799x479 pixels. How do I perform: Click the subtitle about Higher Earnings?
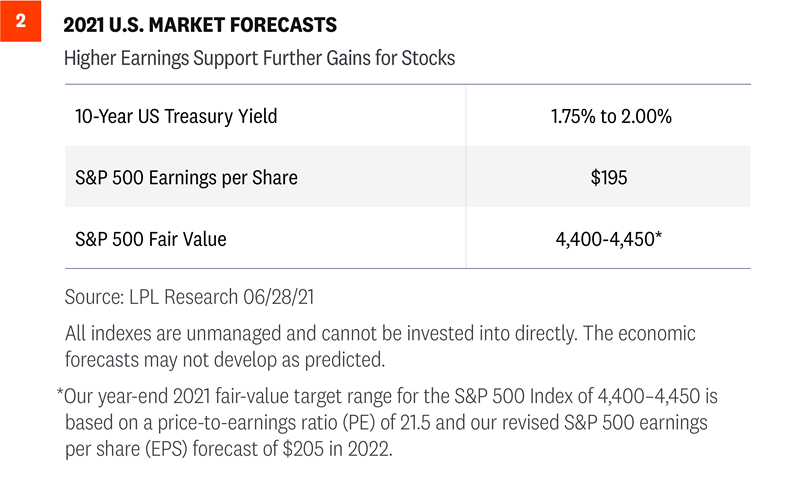259,58
